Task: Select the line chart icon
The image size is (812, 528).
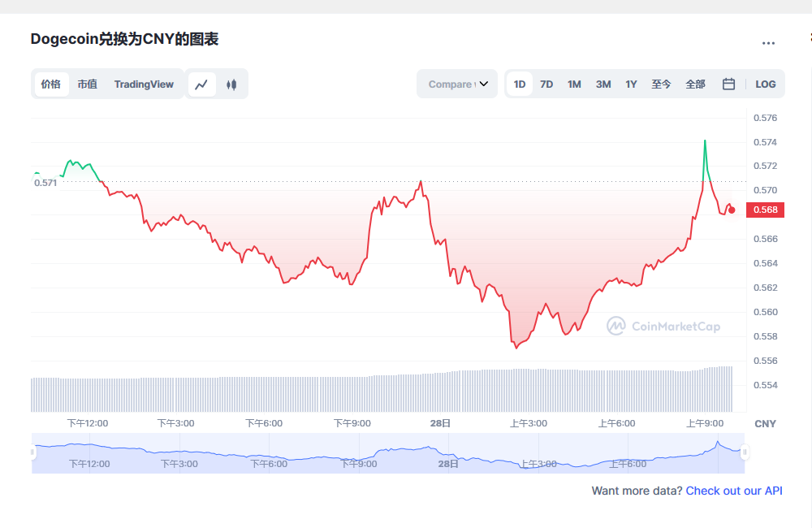Action: pos(201,84)
